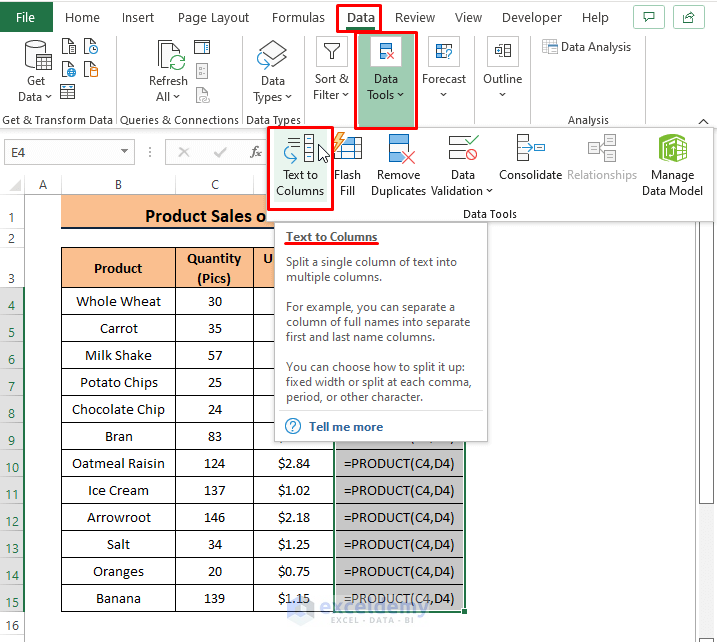
Task: Click the insert function fx icon
Action: (x=257, y=153)
